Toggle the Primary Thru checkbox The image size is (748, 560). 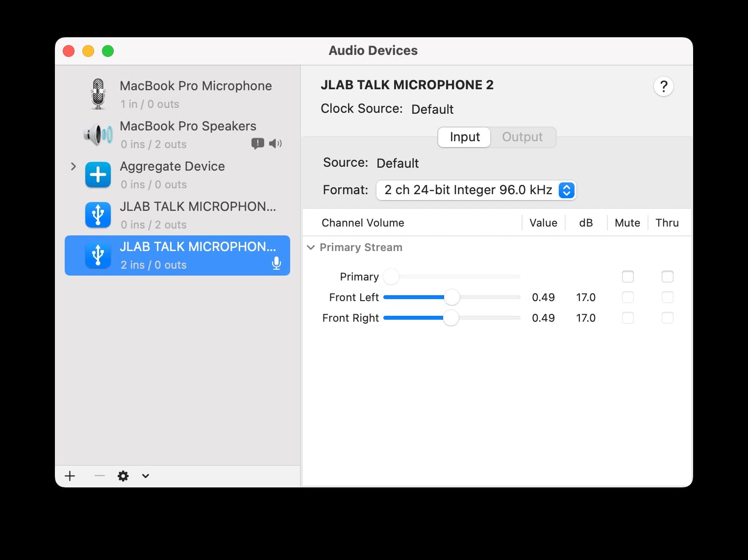[668, 277]
